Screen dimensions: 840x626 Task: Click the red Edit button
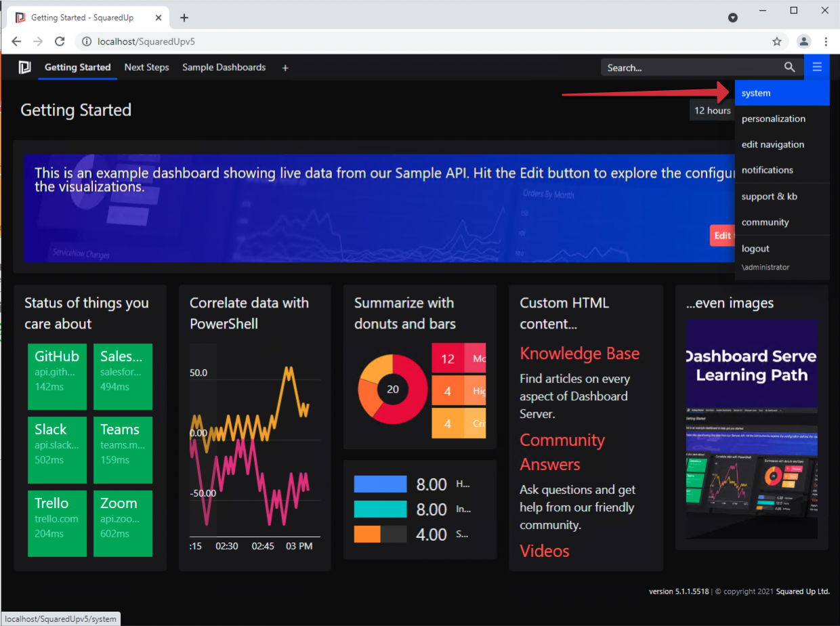point(722,235)
